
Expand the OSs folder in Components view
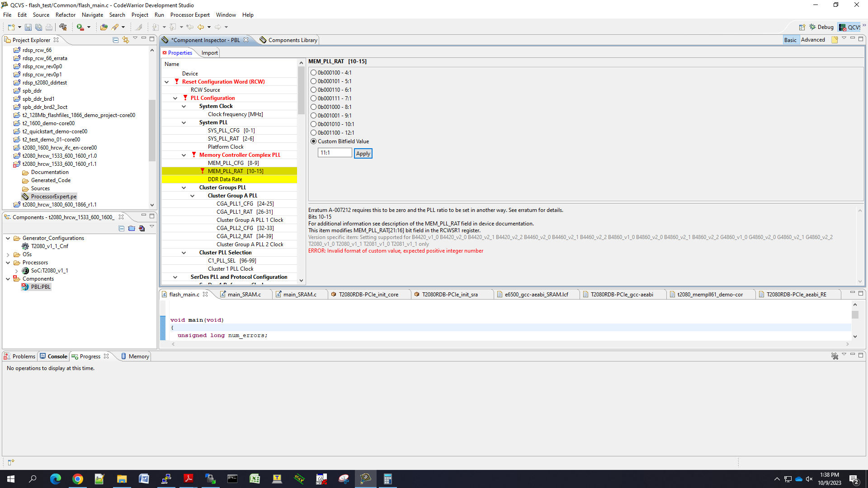tap(8, 254)
